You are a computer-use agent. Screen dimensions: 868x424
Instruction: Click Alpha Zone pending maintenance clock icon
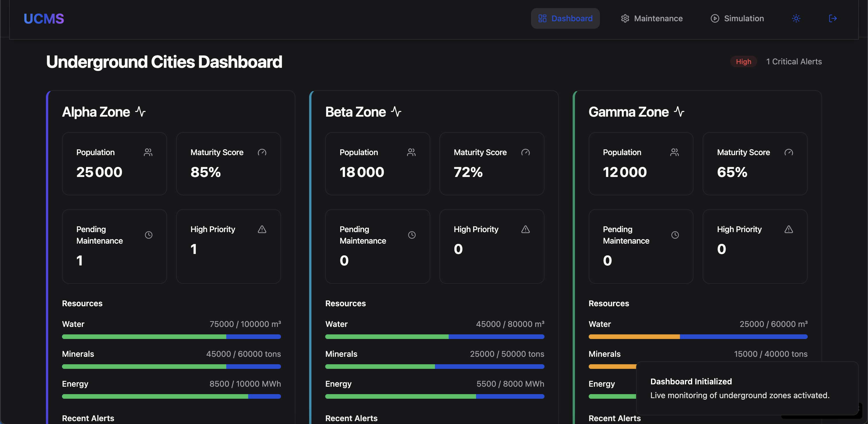(x=149, y=235)
